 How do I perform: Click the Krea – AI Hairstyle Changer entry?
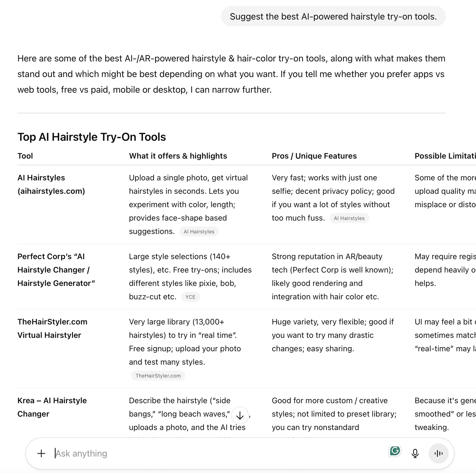tap(52, 407)
